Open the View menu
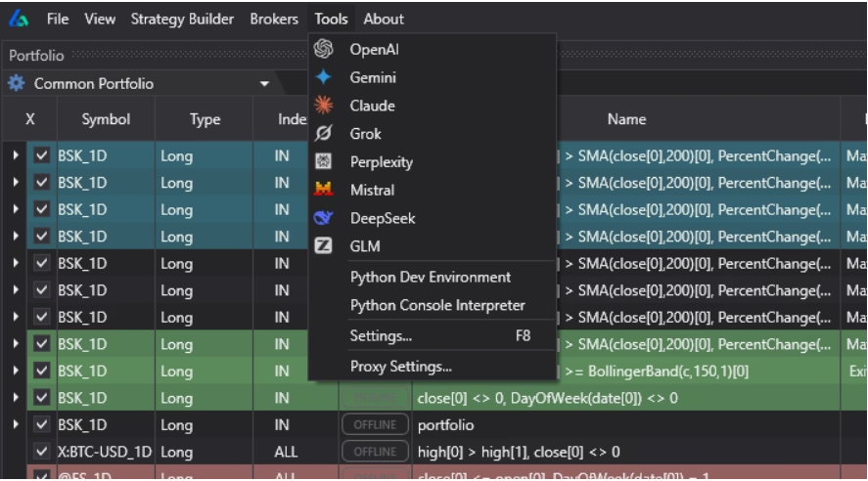 (x=100, y=19)
